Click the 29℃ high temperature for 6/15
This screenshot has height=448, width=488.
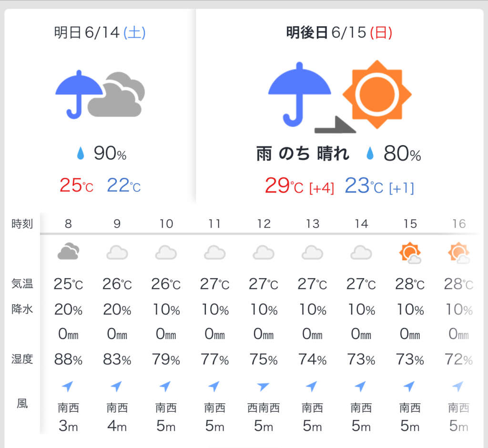click(284, 186)
